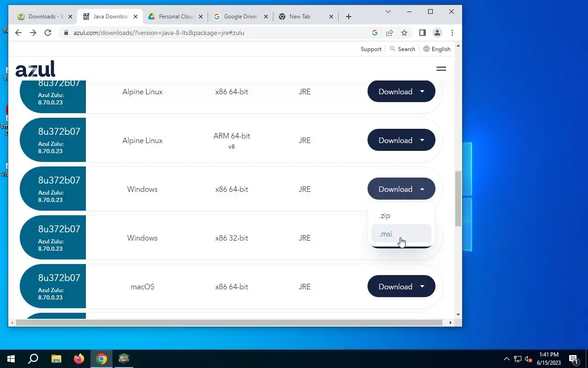Image resolution: width=588 pixels, height=368 pixels.
Task: Click the vertical scrollbar thumb
Action: [458, 198]
